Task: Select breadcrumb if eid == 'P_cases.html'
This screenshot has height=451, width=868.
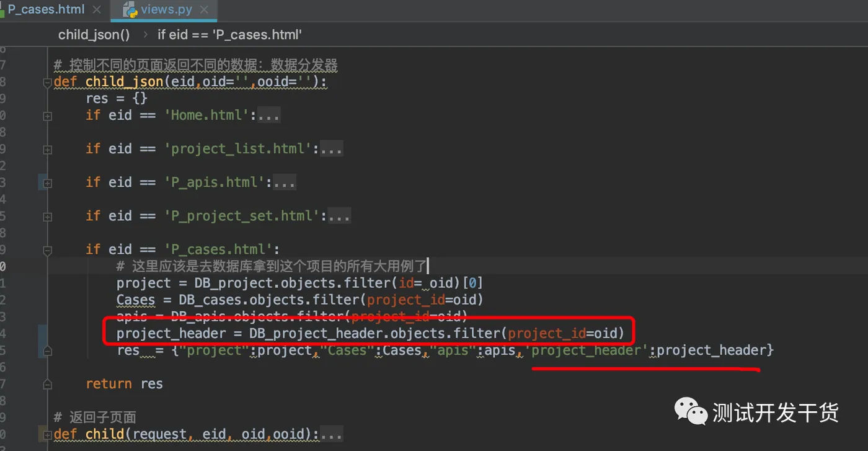Action: [x=229, y=35]
